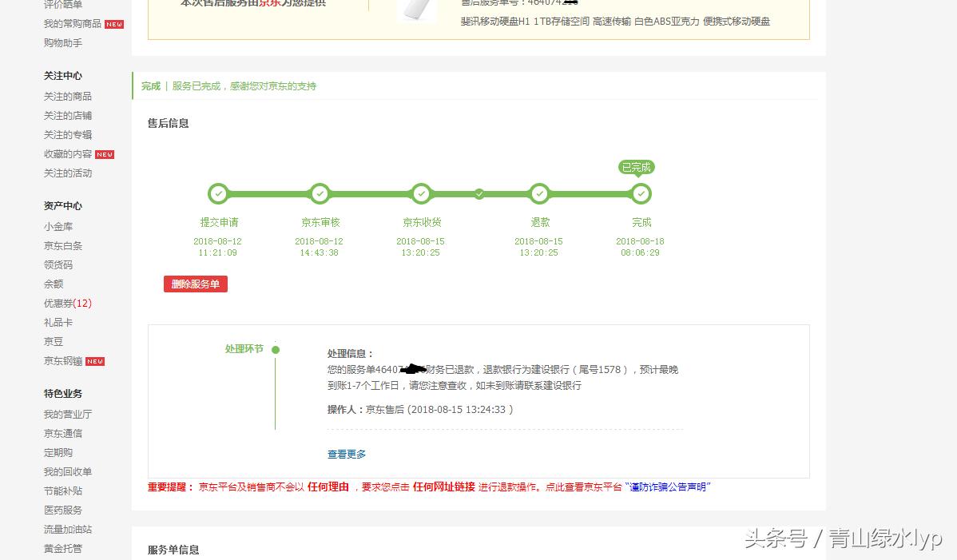The height and width of the screenshot is (560, 957).
Task: Click 优惠券(12) to view coupons
Action: click(x=67, y=303)
